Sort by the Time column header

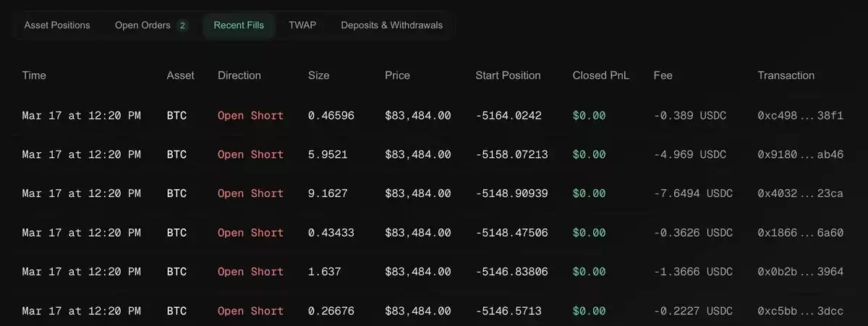tap(34, 75)
